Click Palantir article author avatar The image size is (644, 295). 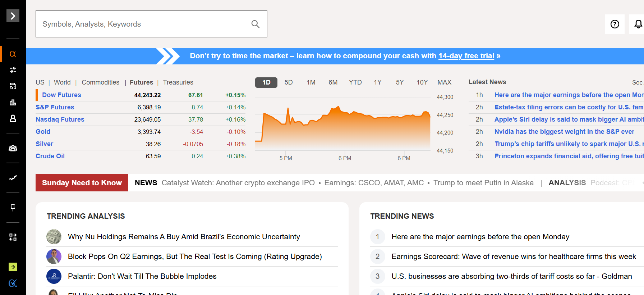[x=54, y=276]
